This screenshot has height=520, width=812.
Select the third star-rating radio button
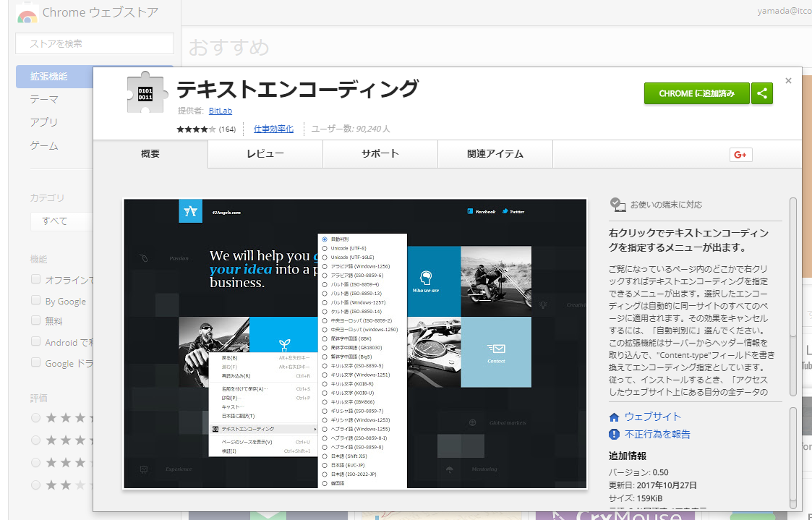[x=35, y=463]
